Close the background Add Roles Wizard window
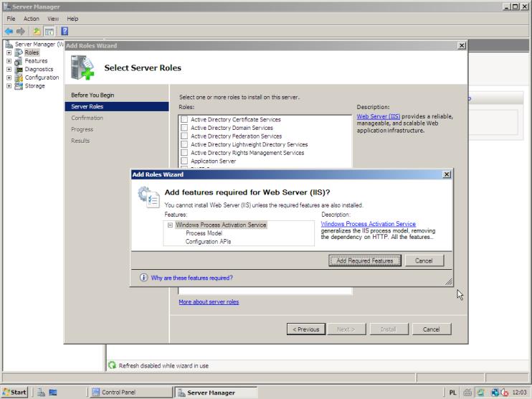 (462, 45)
